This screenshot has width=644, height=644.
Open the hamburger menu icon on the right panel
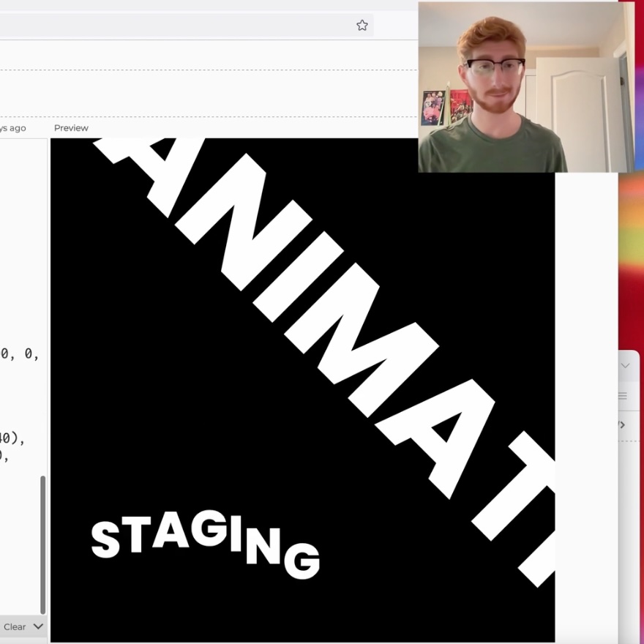coord(624,396)
